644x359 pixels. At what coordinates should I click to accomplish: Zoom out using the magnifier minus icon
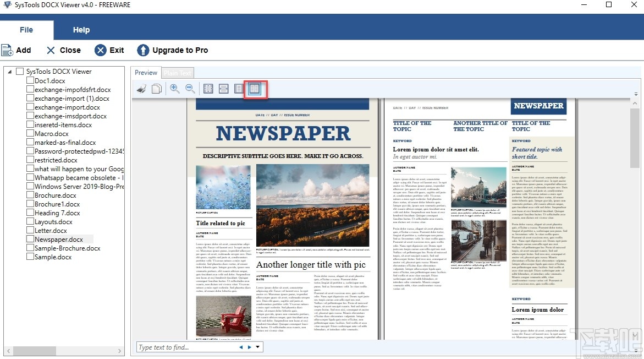190,88
